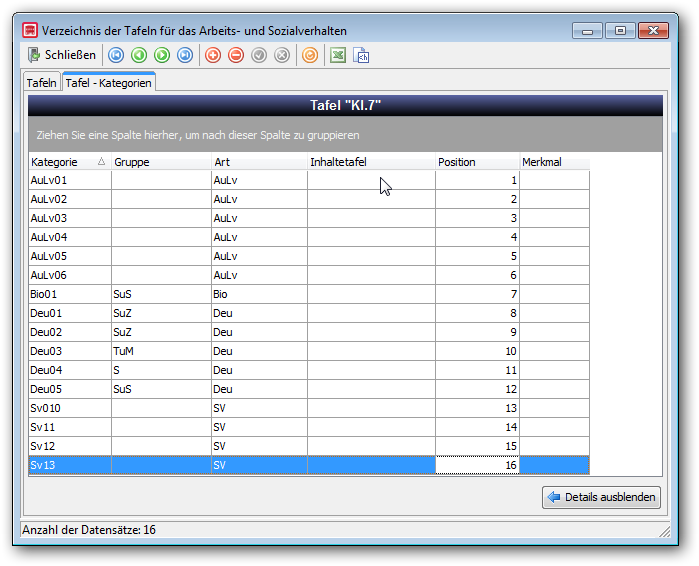Image resolution: width=699 pixels, height=566 pixels.
Task: Click Gruppe cell 'S' in Deu04 row
Action: coord(161,370)
